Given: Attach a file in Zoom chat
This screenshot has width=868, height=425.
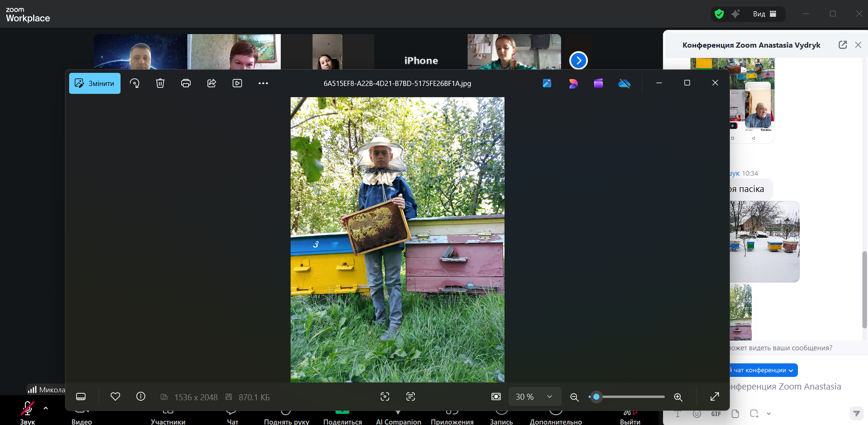Looking at the screenshot, I should click(735, 414).
